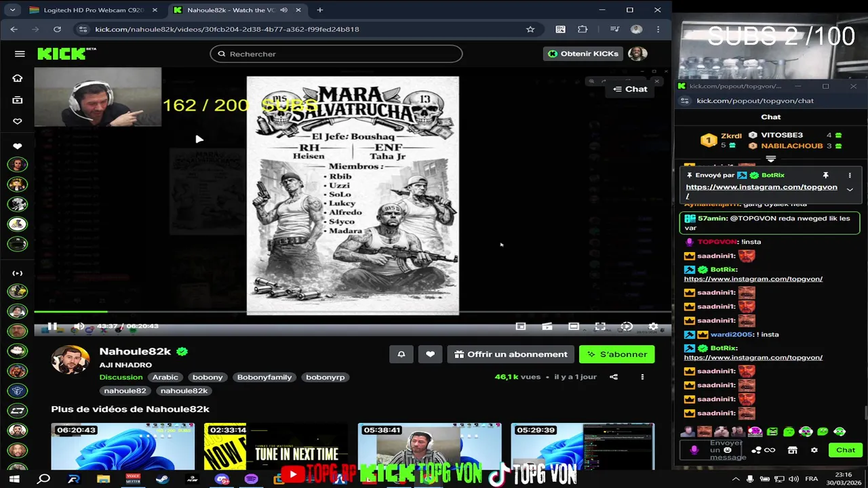This screenshot has width=868, height=488.
Task: Click the KICK logo
Action: (66, 54)
